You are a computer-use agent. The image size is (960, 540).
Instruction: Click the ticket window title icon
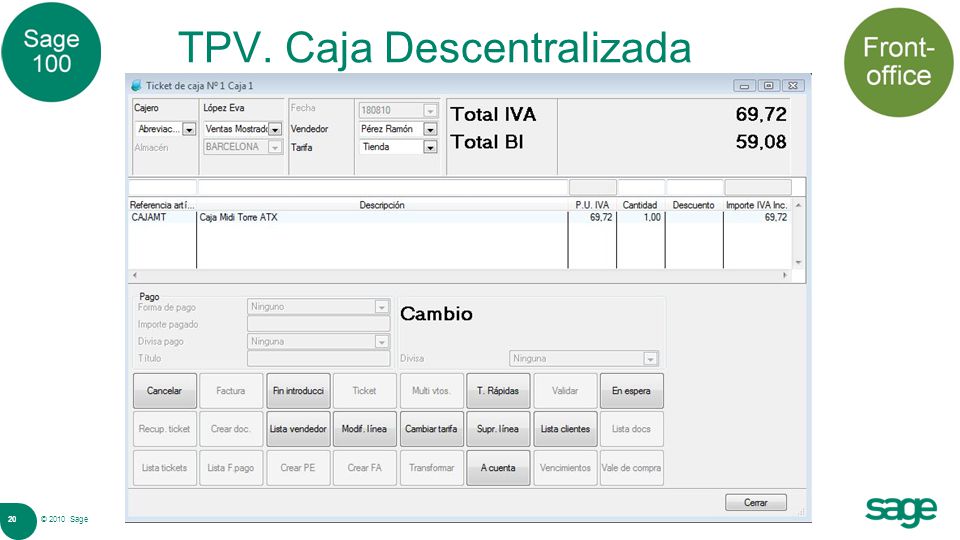click(136, 86)
